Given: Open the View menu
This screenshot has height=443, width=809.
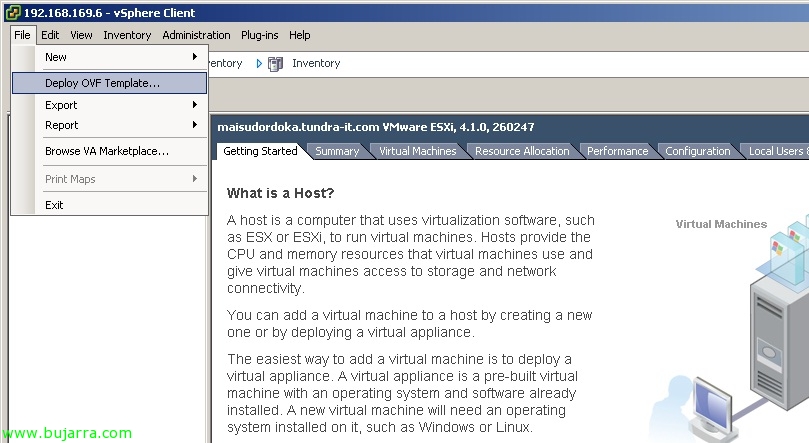Looking at the screenshot, I should click(81, 35).
